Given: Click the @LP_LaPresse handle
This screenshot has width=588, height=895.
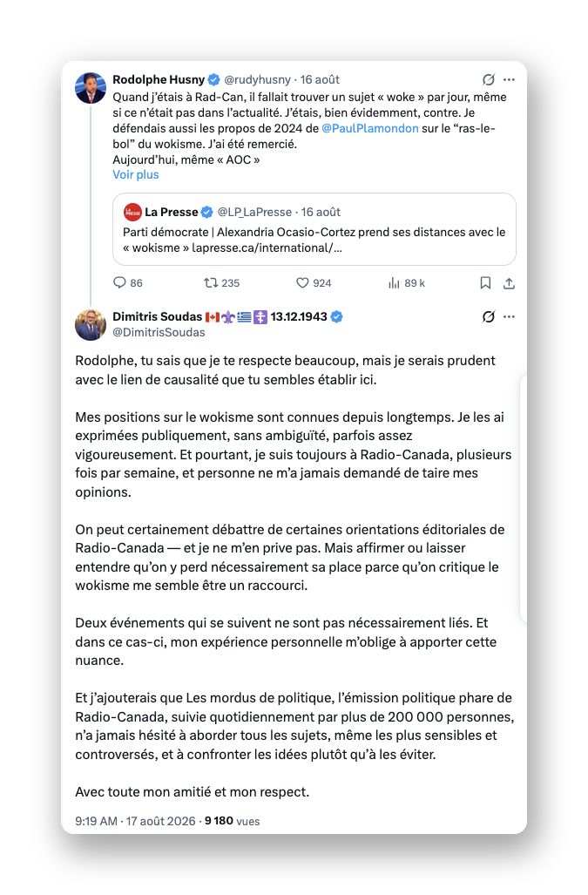Looking at the screenshot, I should (254, 212).
